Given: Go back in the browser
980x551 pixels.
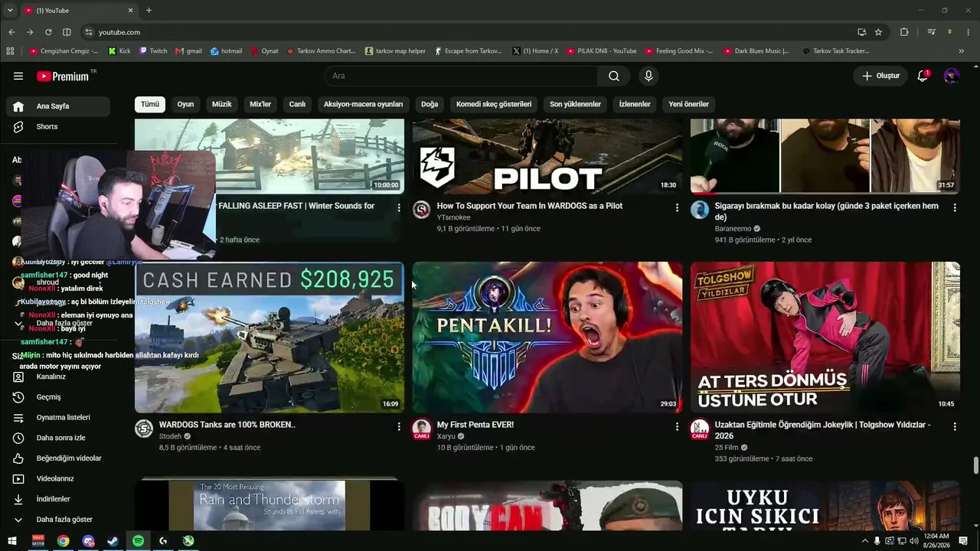Looking at the screenshot, I should point(11,32).
